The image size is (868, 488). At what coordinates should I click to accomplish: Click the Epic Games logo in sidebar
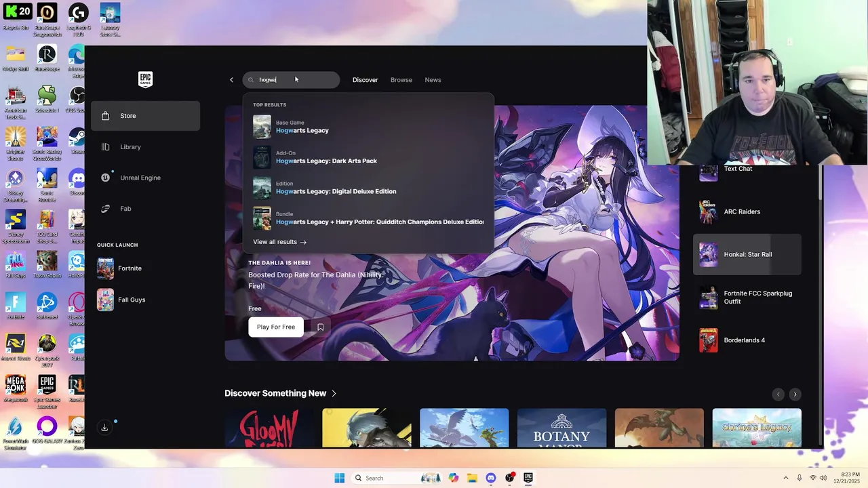click(145, 80)
